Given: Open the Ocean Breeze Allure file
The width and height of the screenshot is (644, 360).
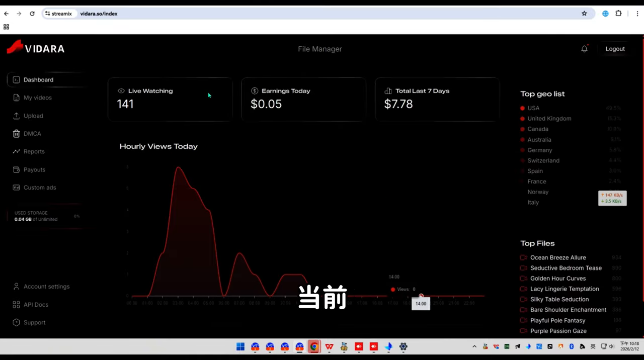Looking at the screenshot, I should pos(558,257).
